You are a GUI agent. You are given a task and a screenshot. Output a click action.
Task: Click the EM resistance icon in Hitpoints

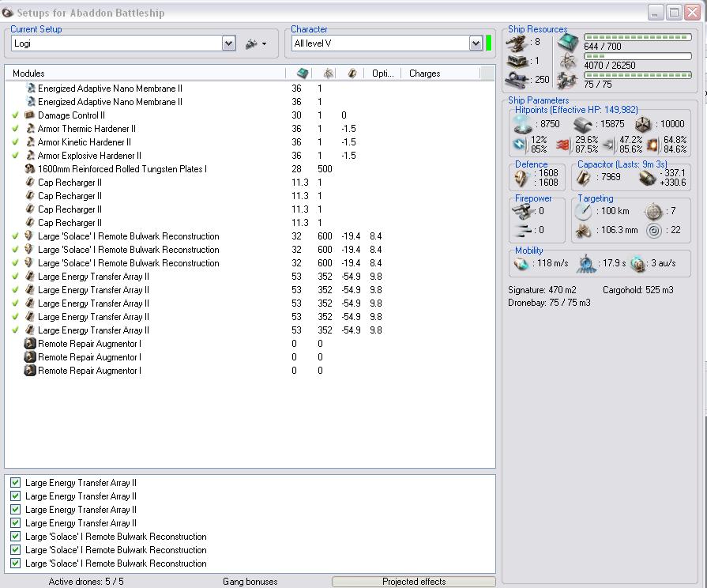520,145
